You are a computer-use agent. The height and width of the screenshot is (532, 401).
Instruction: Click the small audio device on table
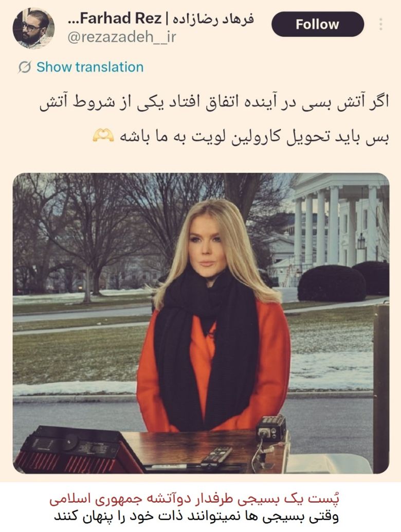(x=271, y=429)
